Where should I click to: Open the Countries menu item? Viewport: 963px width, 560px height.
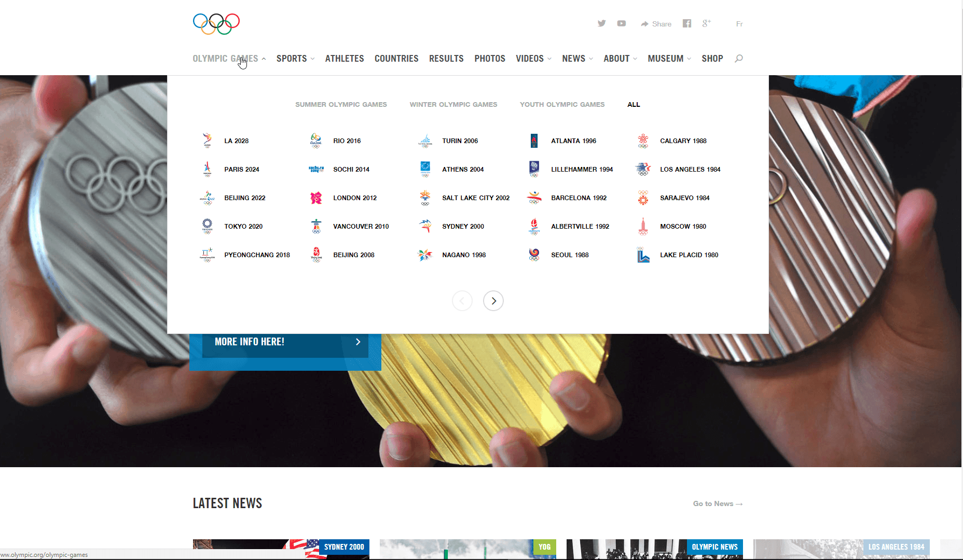tap(396, 59)
